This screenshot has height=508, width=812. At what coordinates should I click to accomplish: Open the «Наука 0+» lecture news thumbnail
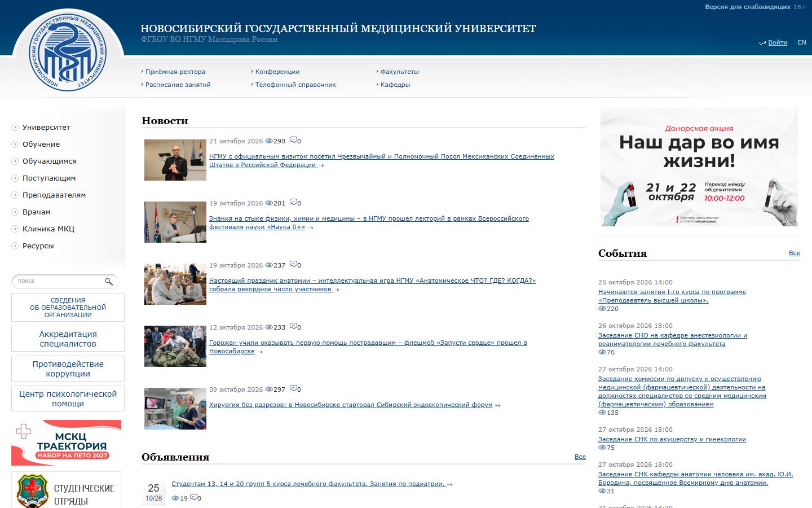[x=175, y=222]
